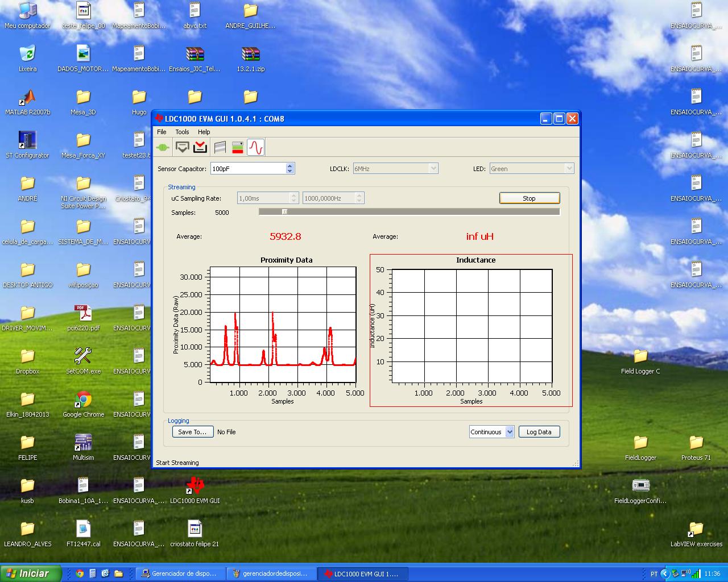The width and height of the screenshot is (728, 582).
Task: Select the Ensaios_JIC_Tel archive icon
Action: point(195,60)
